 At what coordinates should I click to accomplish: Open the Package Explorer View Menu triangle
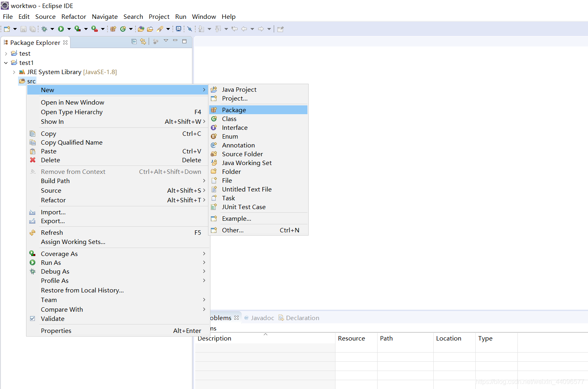[166, 41]
